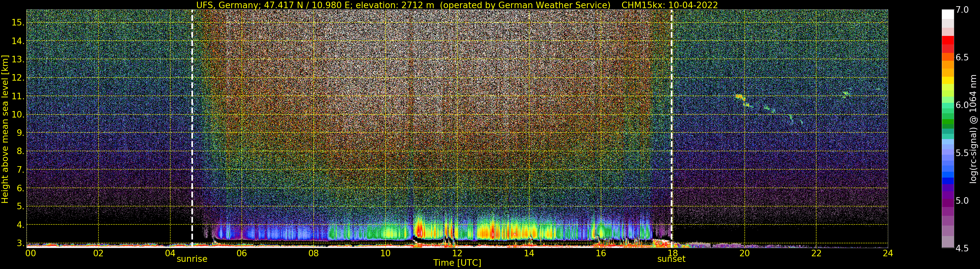Click the 5 km height tick label
The height and width of the screenshot is (269, 980).
[20, 206]
